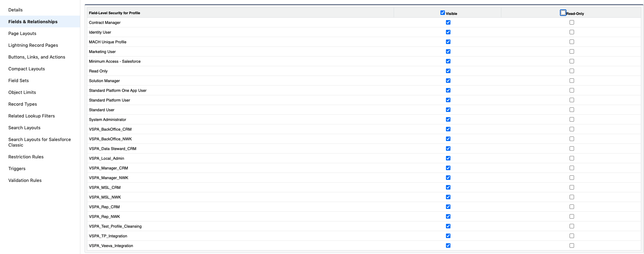Open the Details section
This screenshot has height=254, width=644.
16,10
